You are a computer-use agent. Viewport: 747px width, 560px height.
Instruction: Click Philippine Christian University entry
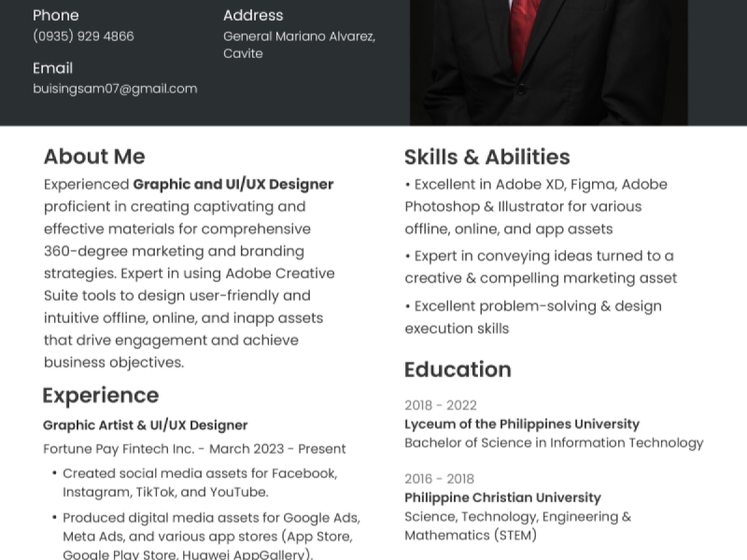[502, 497]
